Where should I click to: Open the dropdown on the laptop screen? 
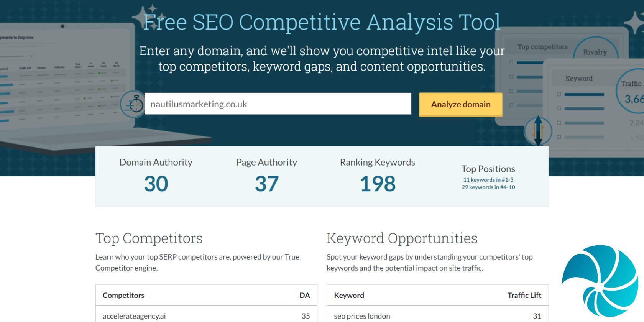coord(31,56)
